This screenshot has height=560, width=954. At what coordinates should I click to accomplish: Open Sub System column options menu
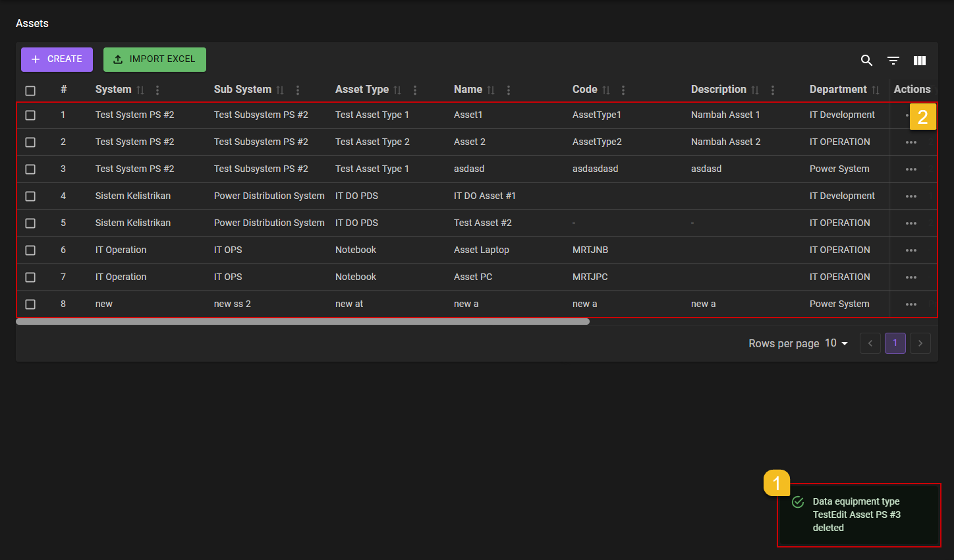pos(298,90)
